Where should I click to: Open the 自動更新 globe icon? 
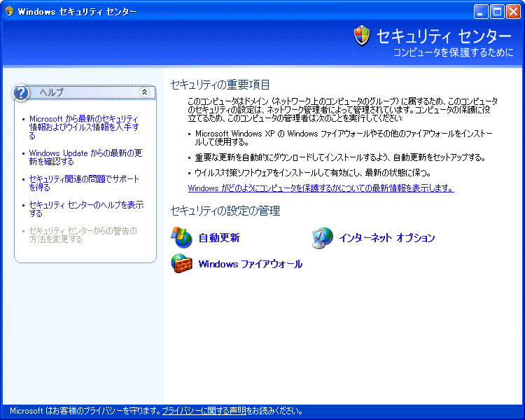coord(182,237)
